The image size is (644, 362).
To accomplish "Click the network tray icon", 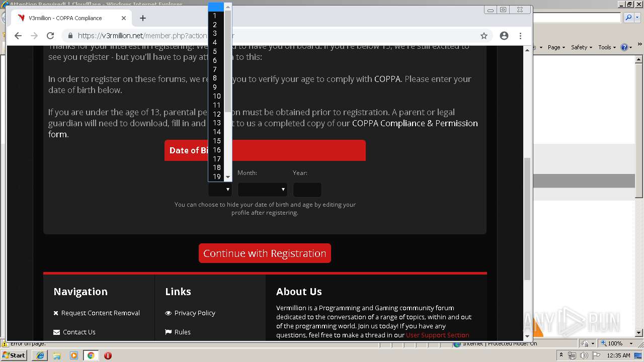I will pyautogui.click(x=572, y=355).
